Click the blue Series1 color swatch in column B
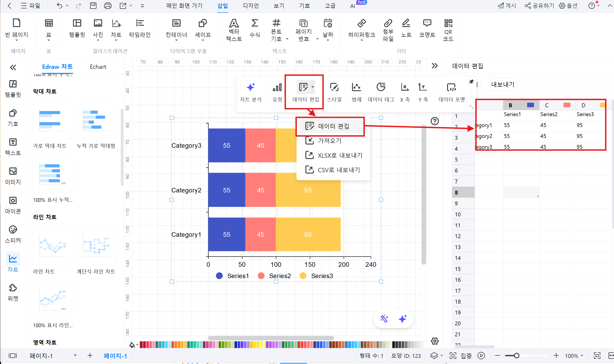This screenshot has height=364, width=614. coord(530,105)
